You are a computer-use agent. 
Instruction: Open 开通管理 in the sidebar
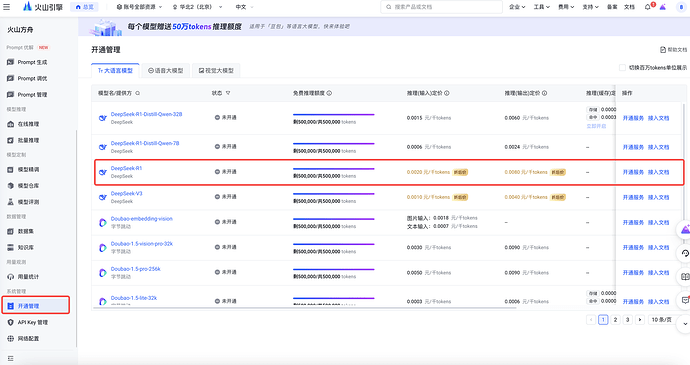36,306
